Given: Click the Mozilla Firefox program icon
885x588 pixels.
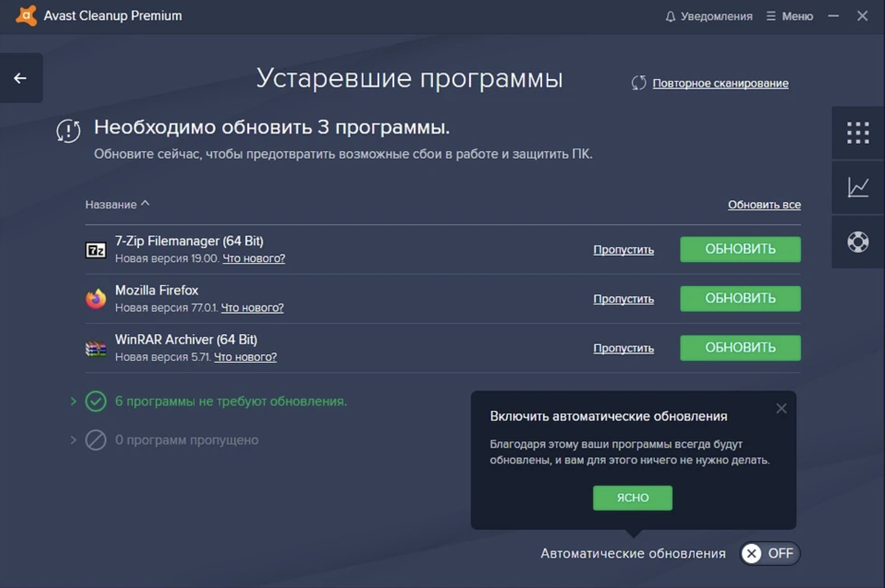Looking at the screenshot, I should [96, 299].
